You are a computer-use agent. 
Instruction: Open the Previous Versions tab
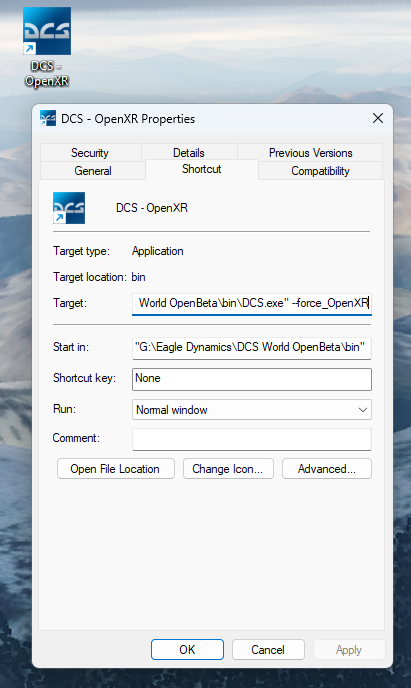[x=311, y=153]
